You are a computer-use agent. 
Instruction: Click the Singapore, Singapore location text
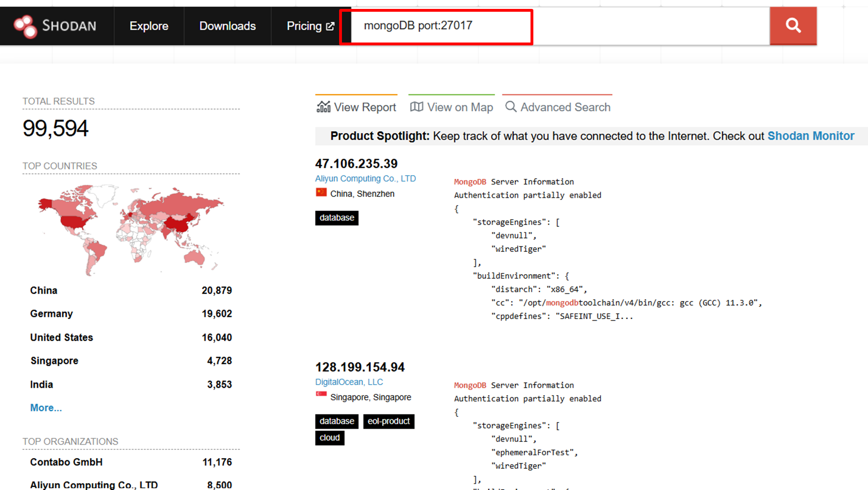tap(371, 397)
